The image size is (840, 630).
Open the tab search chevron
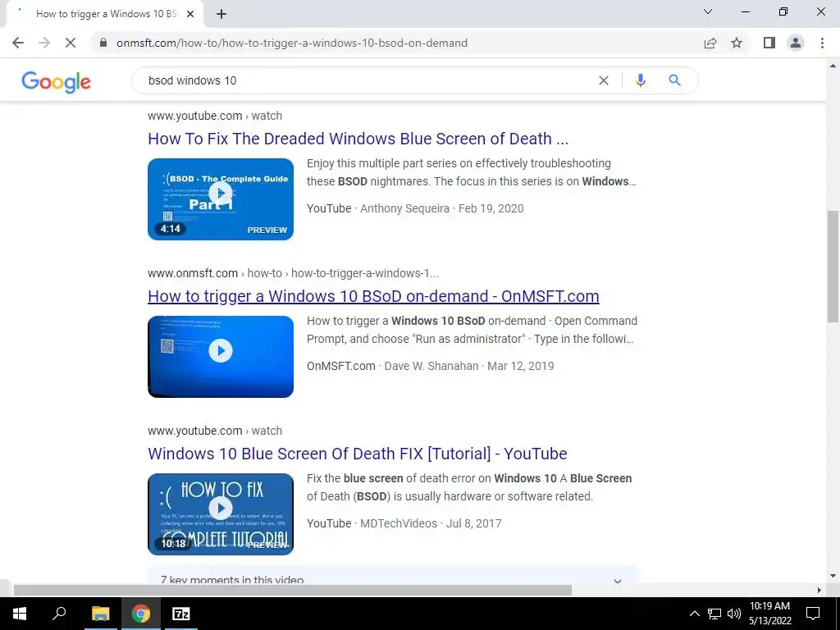tap(708, 11)
